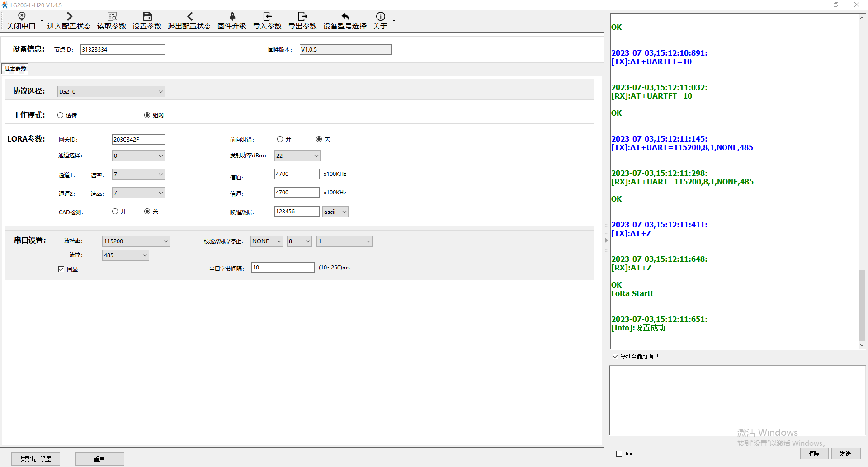Open 通道选择 dropdown
Viewport: 868px width, 467px height.
pos(138,156)
